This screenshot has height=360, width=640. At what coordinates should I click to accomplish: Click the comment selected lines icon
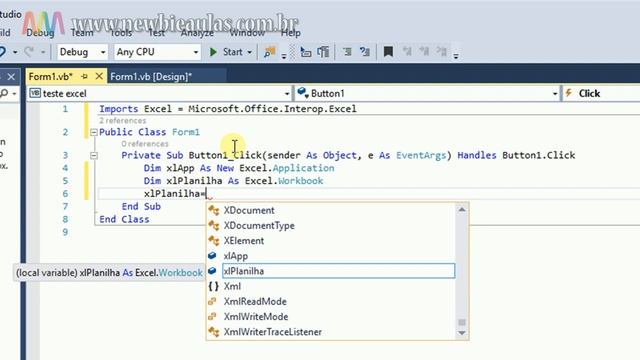tap(347, 52)
